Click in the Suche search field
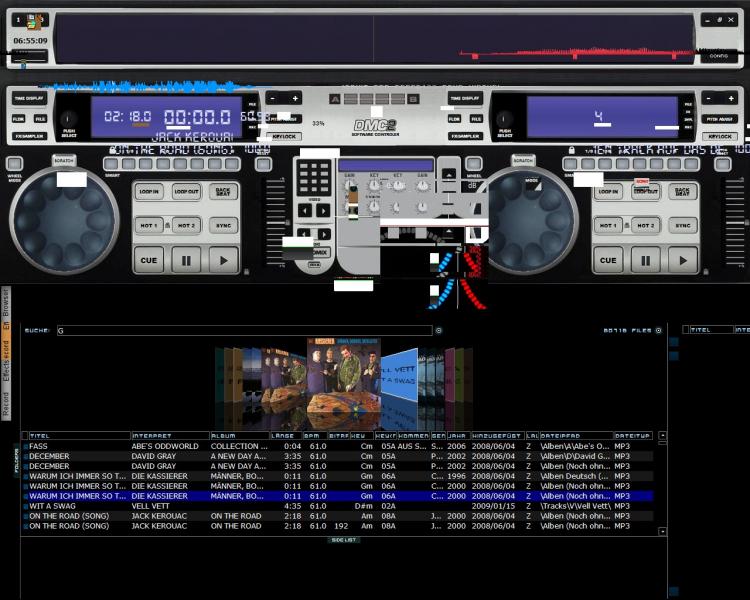 coord(244,330)
